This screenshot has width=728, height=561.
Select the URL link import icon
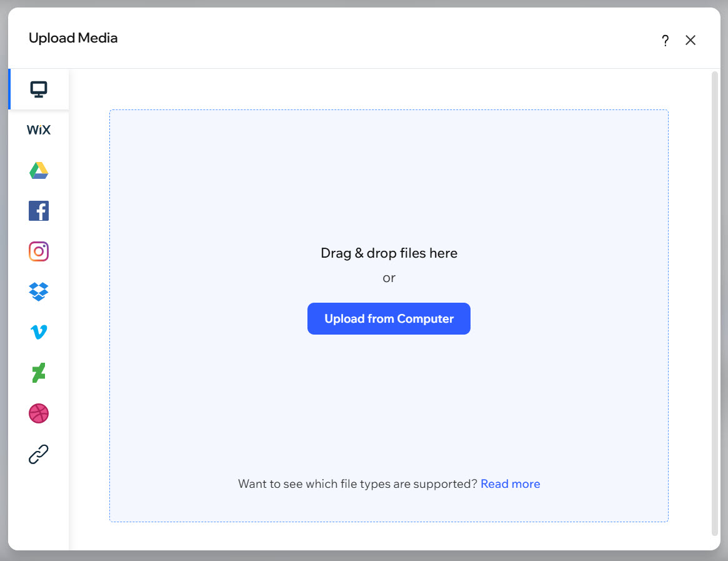(38, 454)
